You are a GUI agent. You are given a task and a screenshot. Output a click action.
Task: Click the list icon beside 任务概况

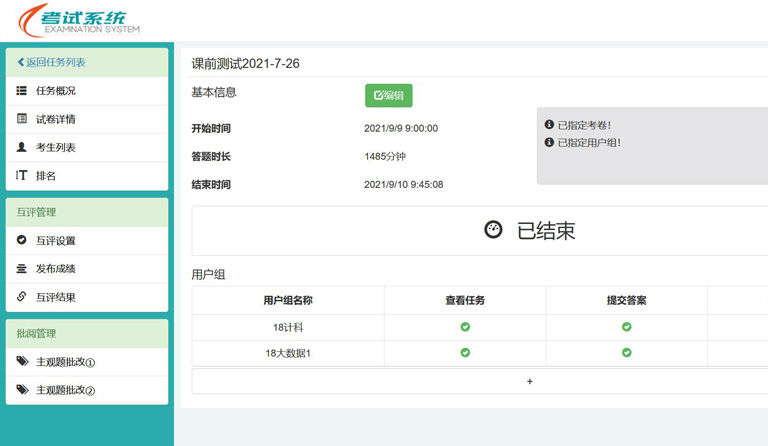[x=22, y=91]
